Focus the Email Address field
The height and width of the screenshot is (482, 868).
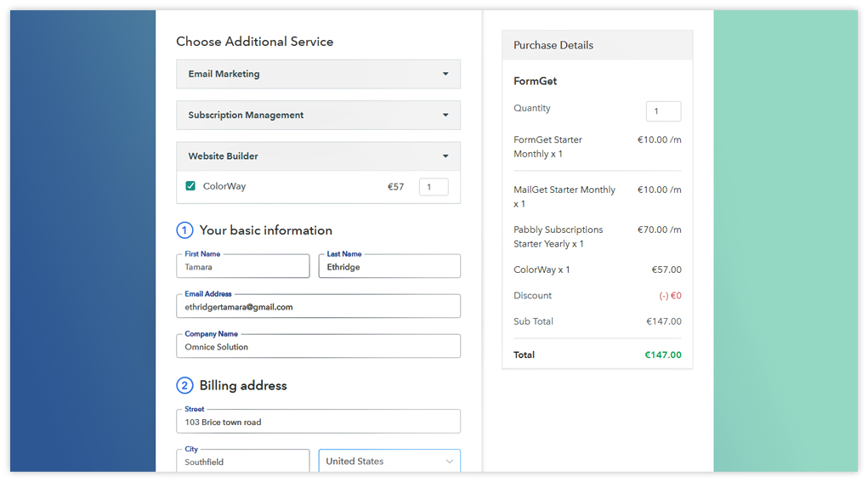pyautogui.click(x=318, y=306)
